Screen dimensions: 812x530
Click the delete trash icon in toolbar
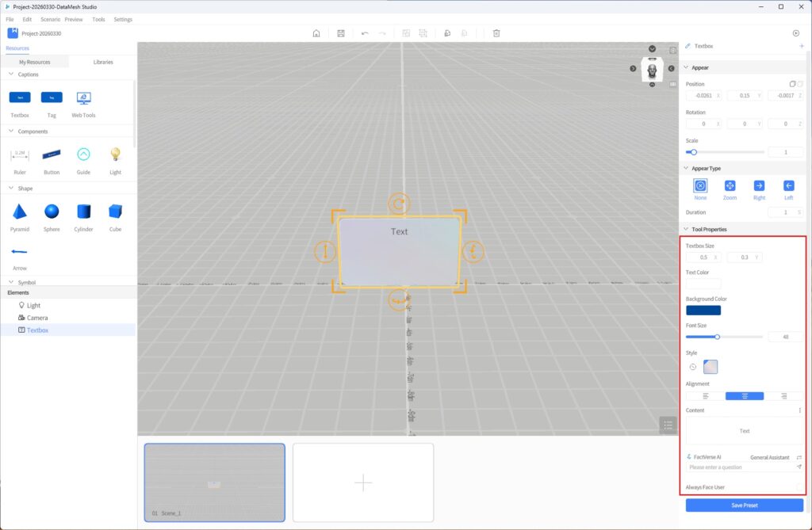496,33
